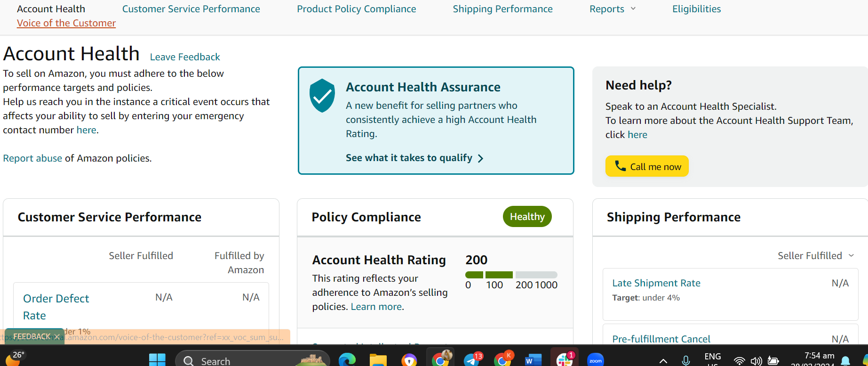
Task: Open the Late Shipment Rate link
Action: [x=656, y=283]
